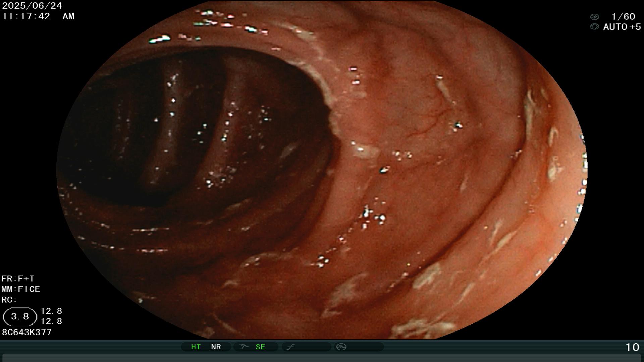
Task: Click the counter number 10
Action: pyautogui.click(x=632, y=347)
